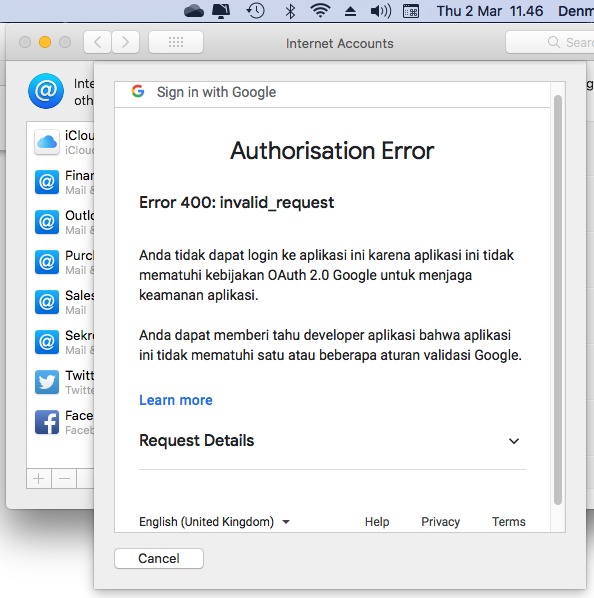Click the Google logo in sign-in header

click(138, 92)
